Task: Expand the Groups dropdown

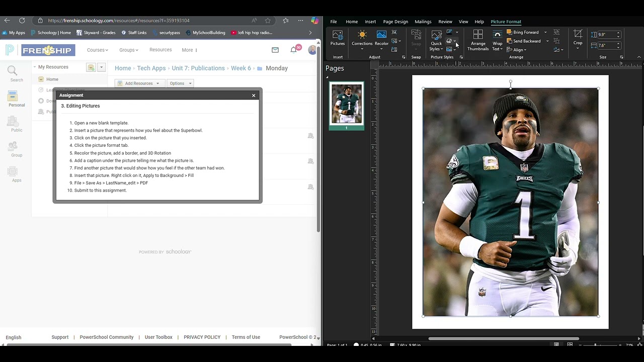Action: [x=129, y=50]
